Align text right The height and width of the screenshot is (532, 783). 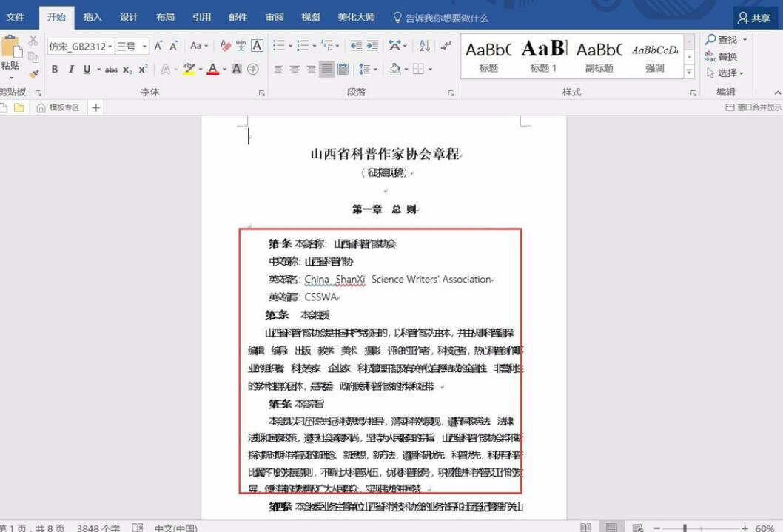tap(311, 69)
